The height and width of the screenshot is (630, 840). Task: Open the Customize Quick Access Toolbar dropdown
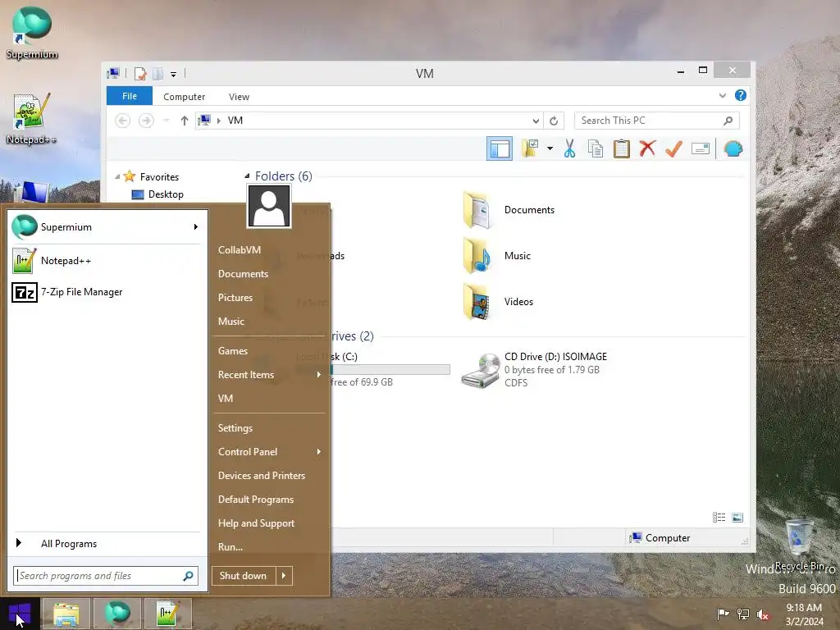174,74
